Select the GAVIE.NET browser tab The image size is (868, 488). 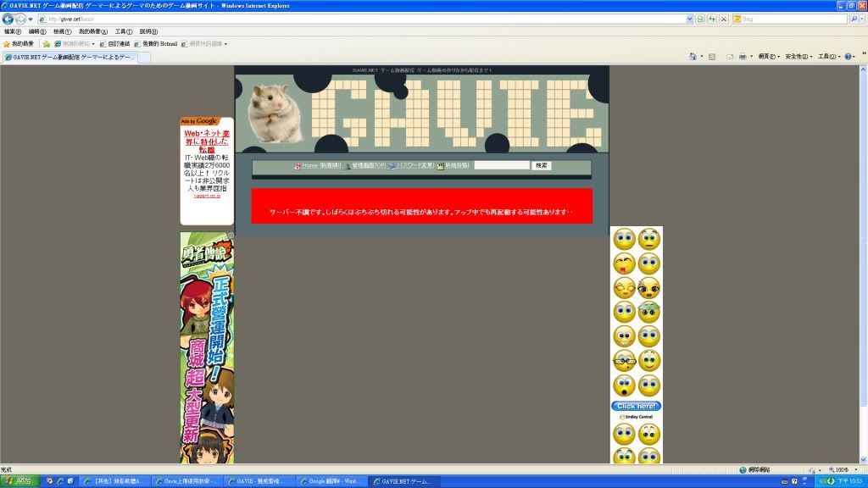(70, 57)
